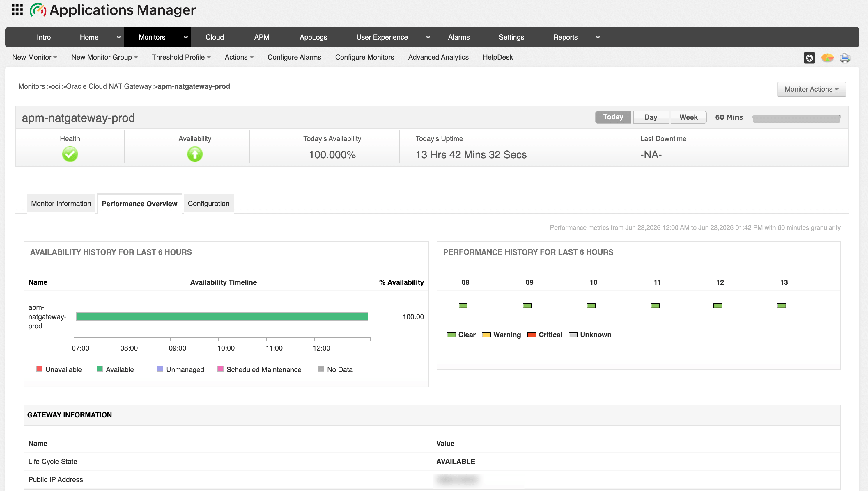
Task: Open the apps grid launcher icon
Action: pyautogui.click(x=17, y=10)
